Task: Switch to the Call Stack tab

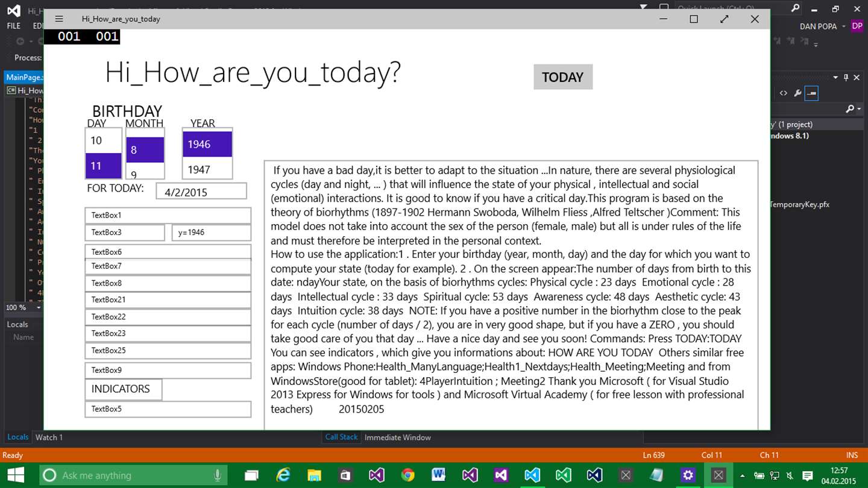Action: click(x=341, y=437)
